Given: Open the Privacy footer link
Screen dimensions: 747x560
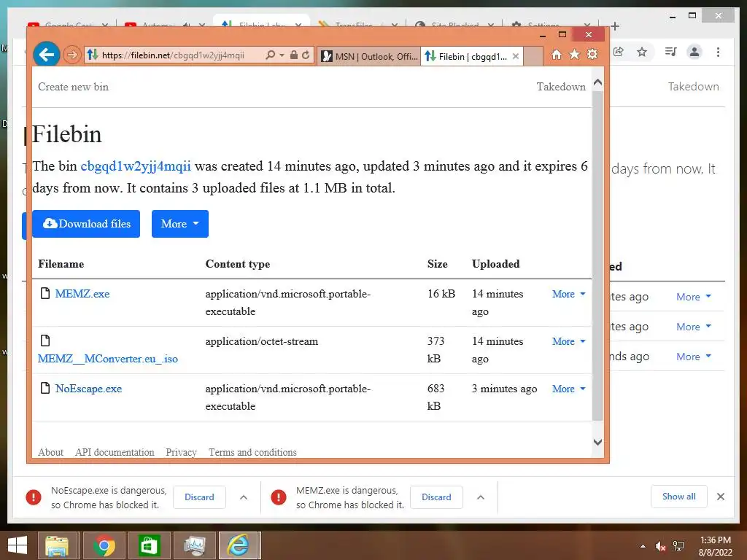Looking at the screenshot, I should 181,452.
